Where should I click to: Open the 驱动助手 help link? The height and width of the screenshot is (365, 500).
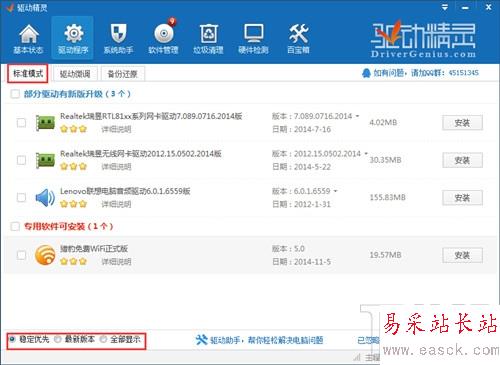coord(266,340)
